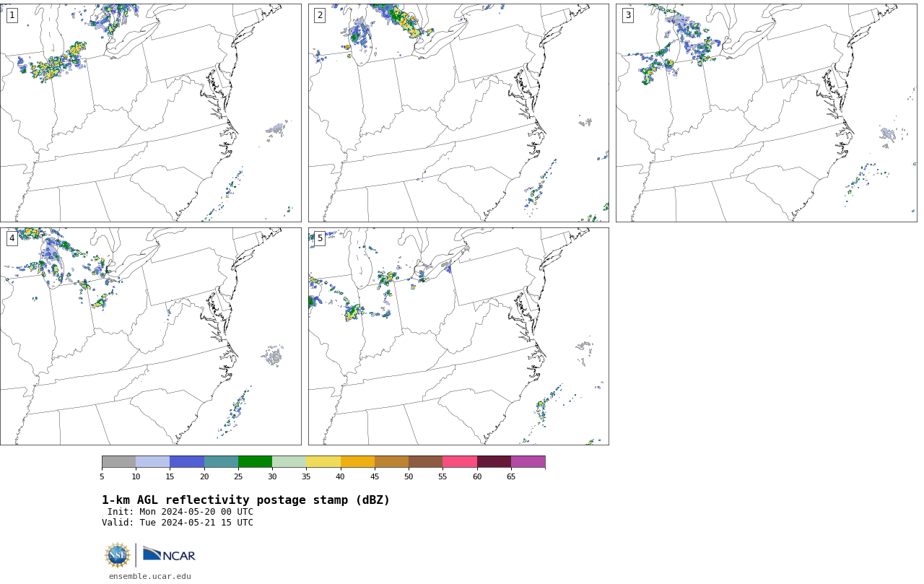Click the NCAR logo

pos(169,554)
